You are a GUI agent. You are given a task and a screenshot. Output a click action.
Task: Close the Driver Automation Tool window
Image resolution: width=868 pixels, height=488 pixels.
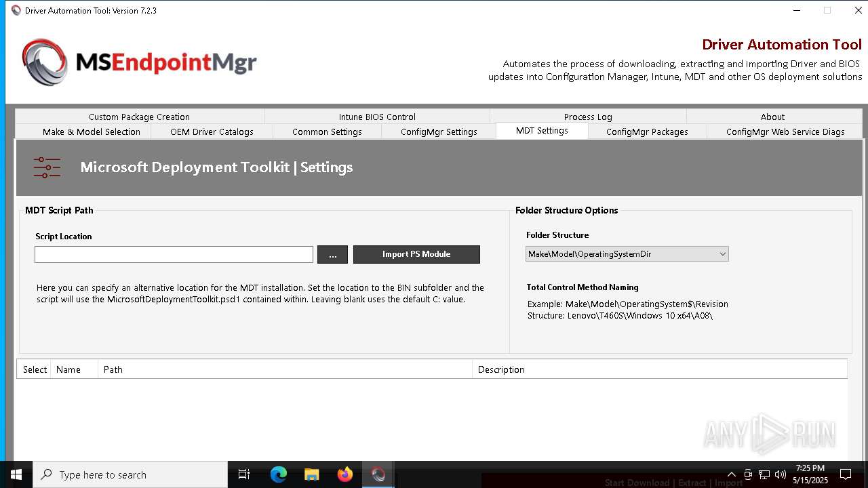tap(858, 10)
